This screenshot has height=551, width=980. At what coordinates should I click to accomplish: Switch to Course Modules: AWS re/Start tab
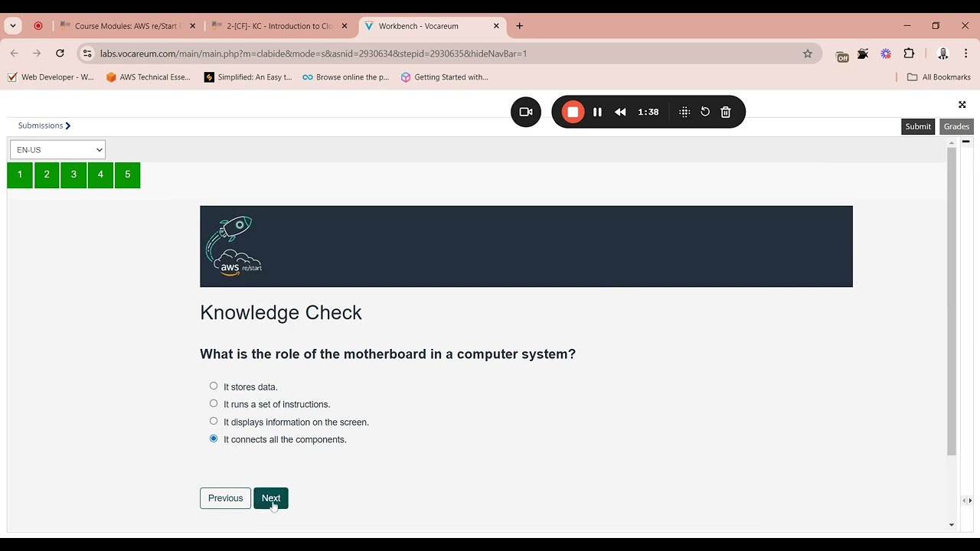point(128,26)
